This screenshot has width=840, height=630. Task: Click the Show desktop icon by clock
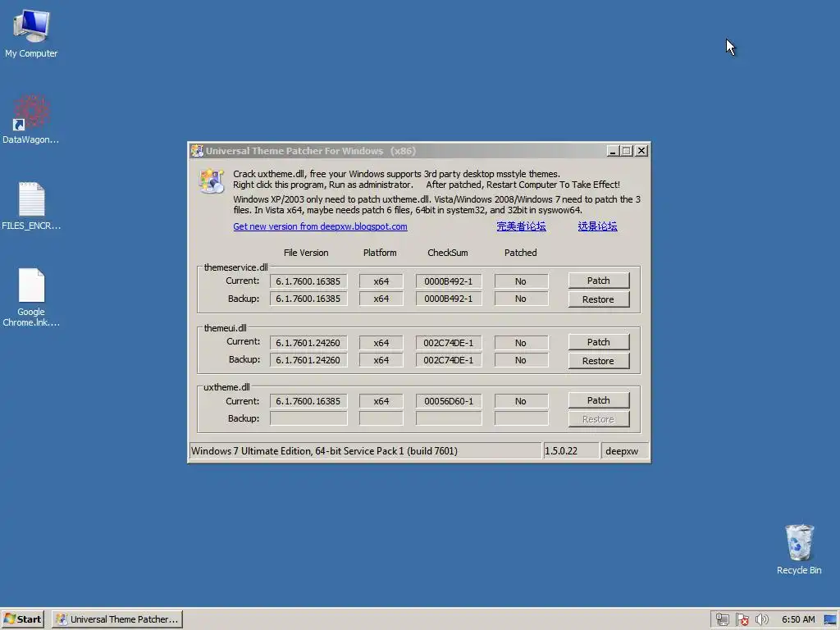point(830,619)
